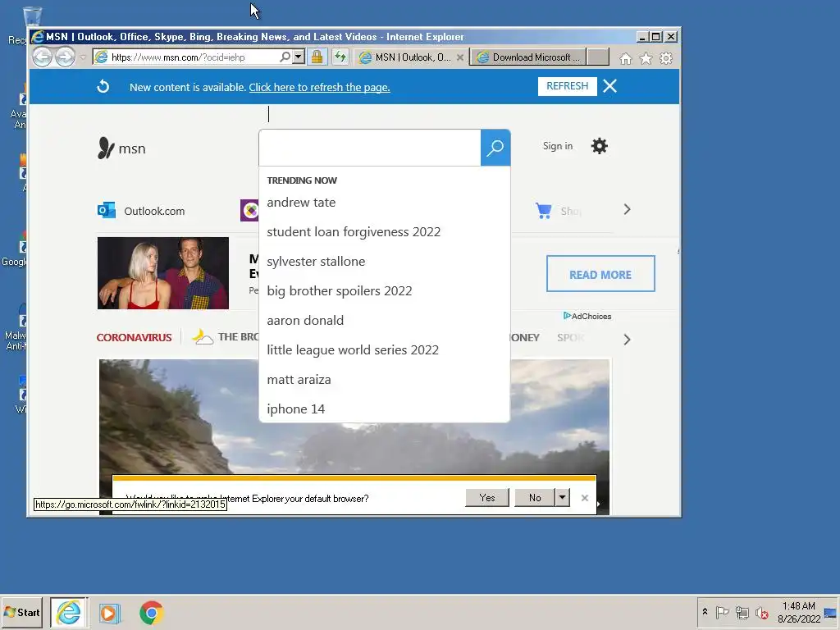840x630 pixels.
Task: Open the address bar autocomplete dropdown arrow
Action: [x=299, y=57]
